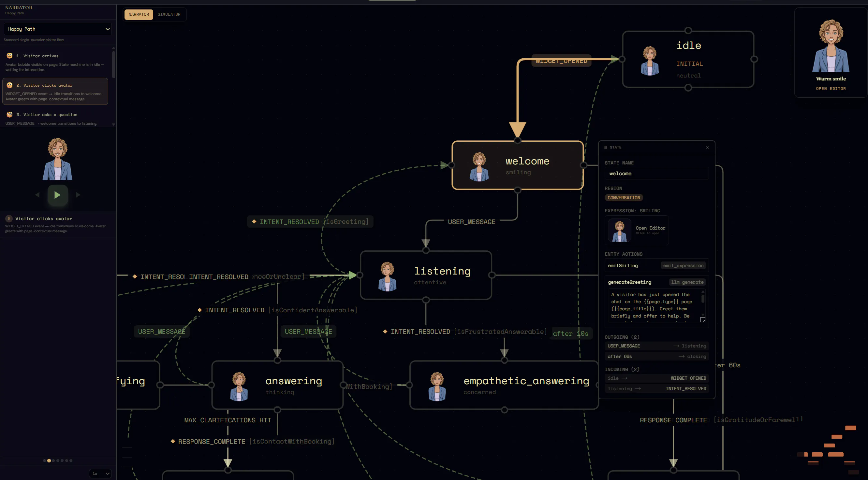Click the active step pagination dot
868x480 pixels.
(49, 460)
